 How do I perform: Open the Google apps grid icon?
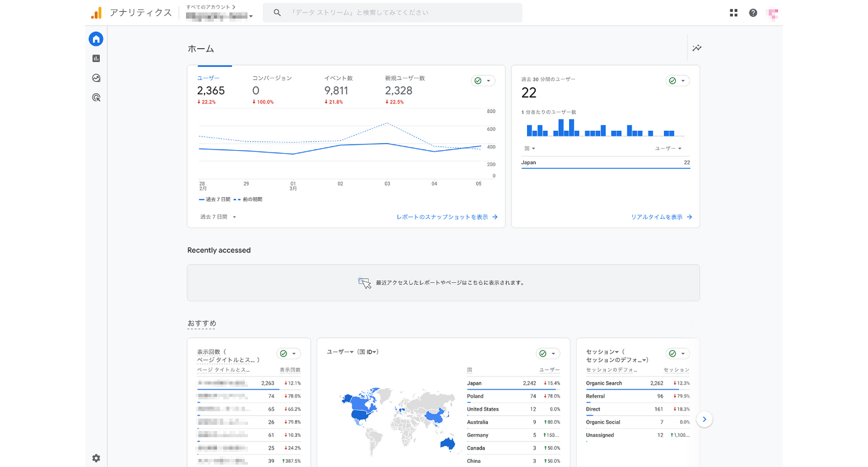[733, 12]
